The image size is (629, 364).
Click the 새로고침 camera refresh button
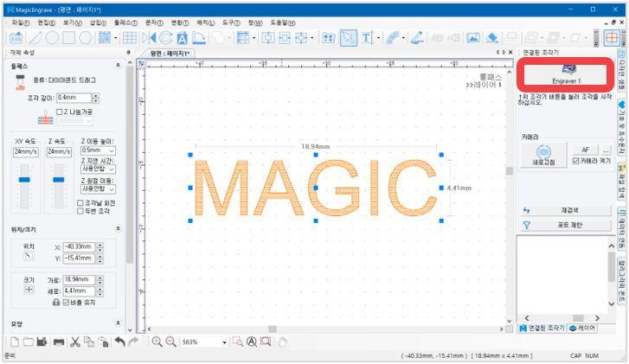(543, 155)
